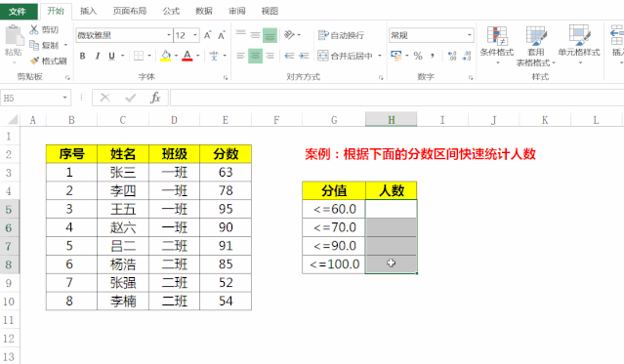This screenshot has width=624, height=364.
Task: Open 单元格样式 cell styles
Action: 579,45
